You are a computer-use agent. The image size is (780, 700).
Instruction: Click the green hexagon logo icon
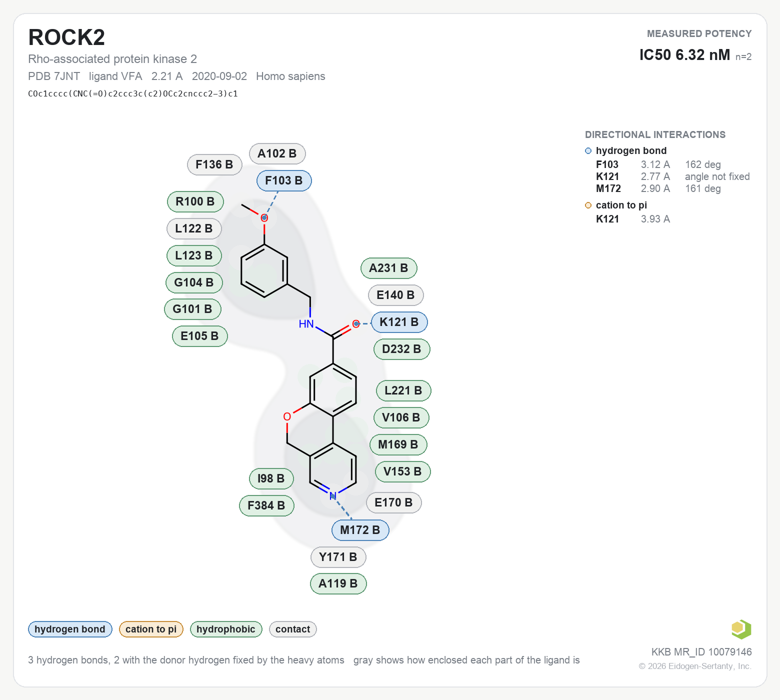[x=741, y=629]
